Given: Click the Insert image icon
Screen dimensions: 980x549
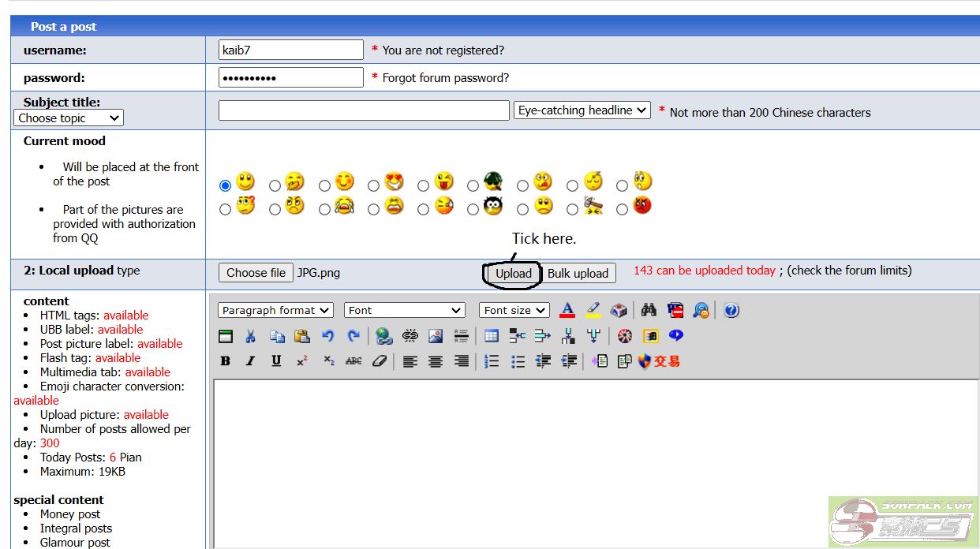Looking at the screenshot, I should pos(436,336).
